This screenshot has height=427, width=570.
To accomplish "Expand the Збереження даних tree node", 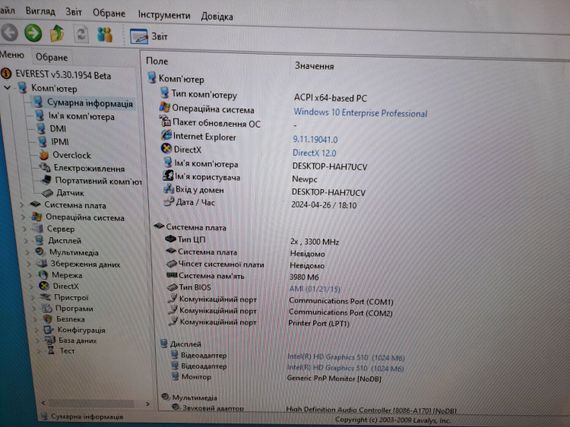I will (x=29, y=264).
